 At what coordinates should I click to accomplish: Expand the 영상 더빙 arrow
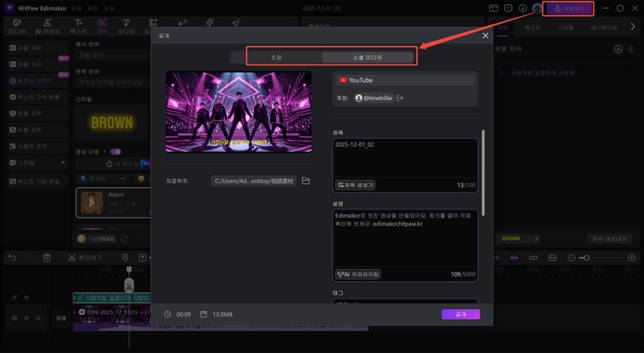(x=105, y=152)
